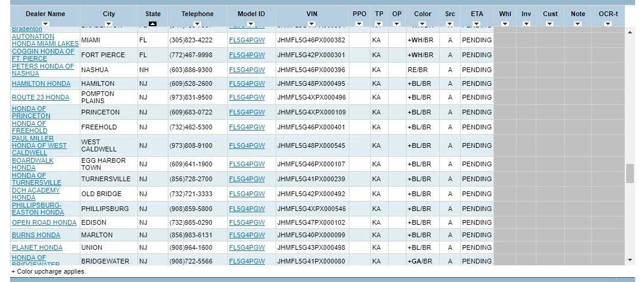Open Phillipsburg-Easton Honda dealer link
Image resolution: width=644 pixels, height=282 pixels.
click(37, 208)
